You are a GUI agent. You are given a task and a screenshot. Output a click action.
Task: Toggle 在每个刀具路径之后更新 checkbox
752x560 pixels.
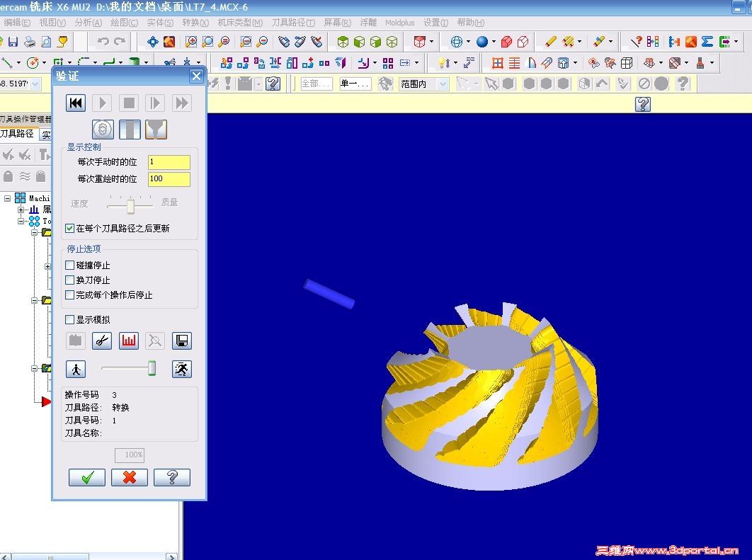(70, 228)
